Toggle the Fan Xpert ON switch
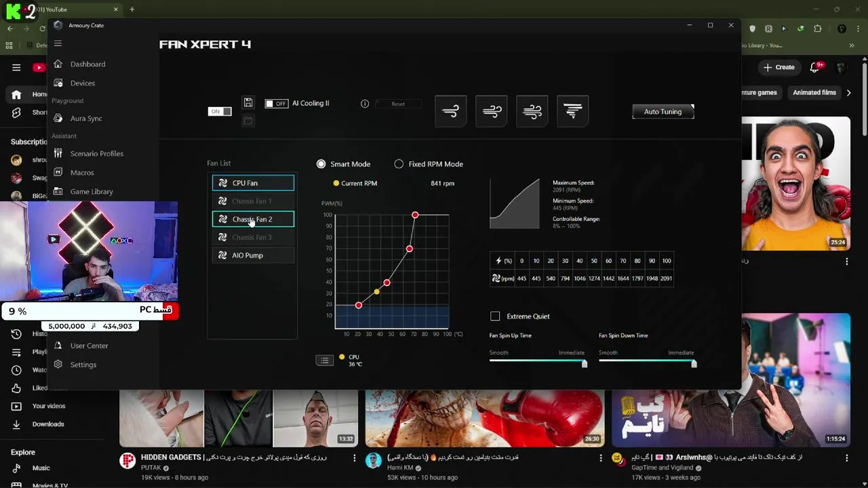This screenshot has height=488, width=868. click(x=220, y=111)
